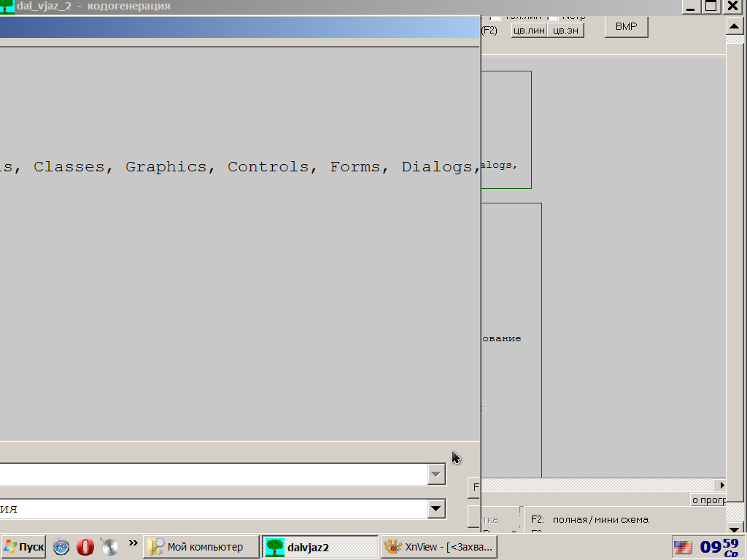The width and height of the screenshot is (747, 560).
Task: Open the upper combo box dropdown arrow
Action: [436, 475]
